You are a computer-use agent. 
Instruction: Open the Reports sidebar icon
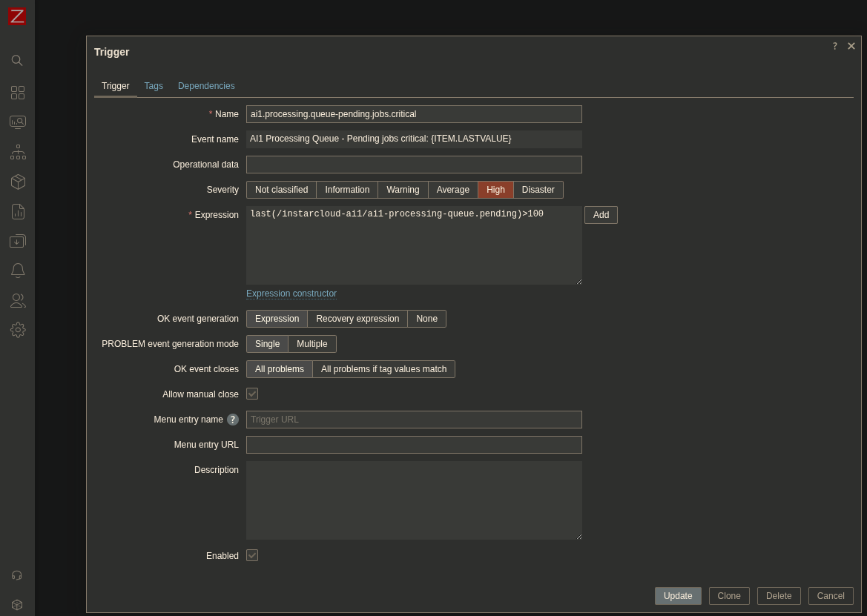click(18, 211)
